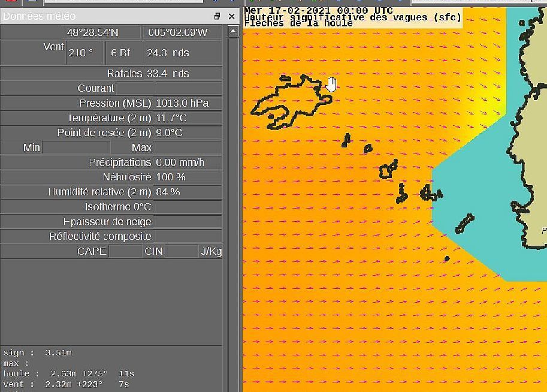Viewport: 547px width, 392px height.
Task: Close the Données météo panel
Action: click(x=232, y=16)
